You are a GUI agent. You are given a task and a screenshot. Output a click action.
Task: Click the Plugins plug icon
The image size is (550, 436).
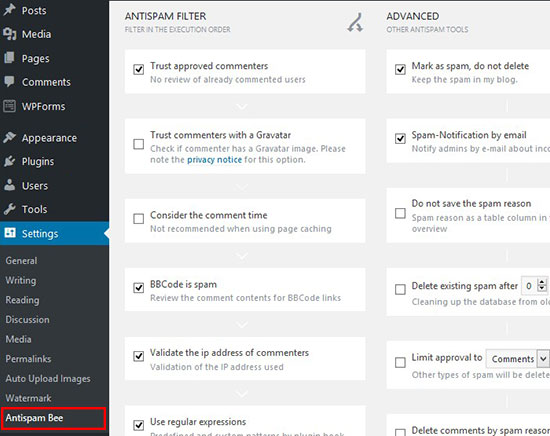click(x=9, y=161)
